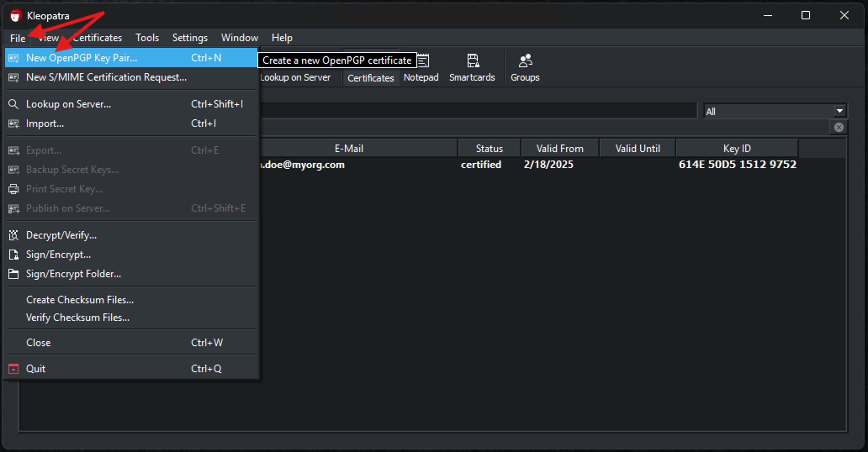Select Sign/Encrypt menu entry
Image resolution: width=868 pixels, height=452 pixels.
point(132,255)
